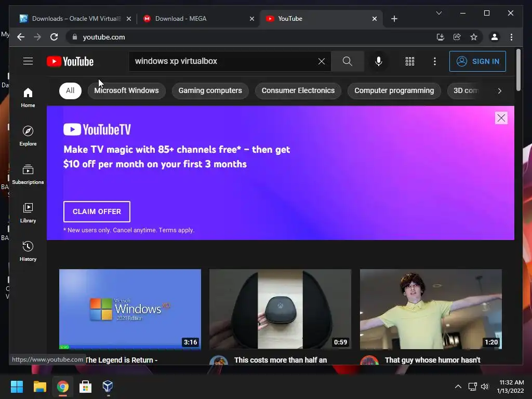Open network status tray icon

[472, 387]
